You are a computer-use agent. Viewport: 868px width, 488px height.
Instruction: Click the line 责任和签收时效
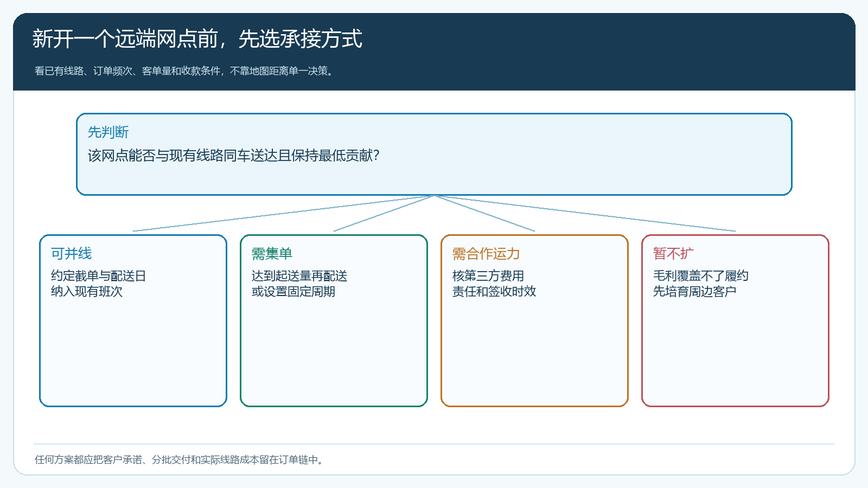click(494, 292)
